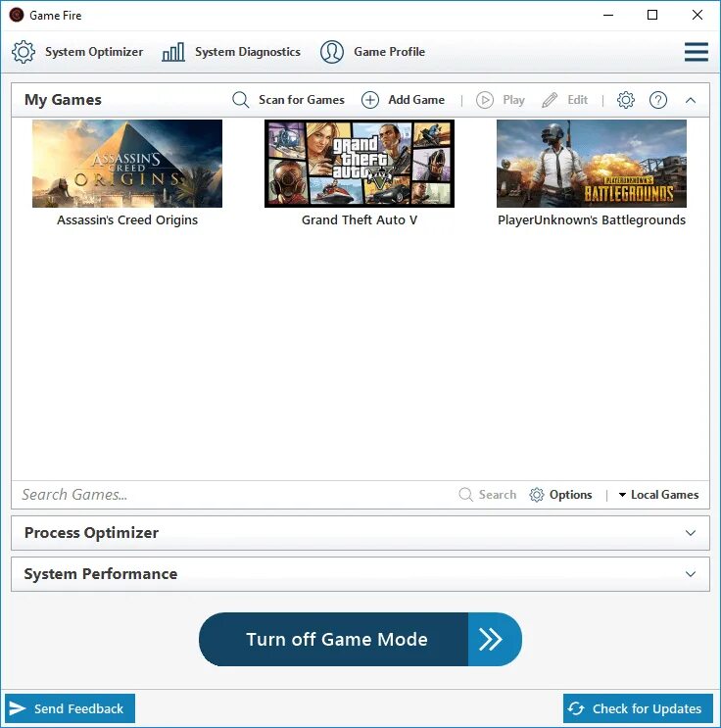
Task: Focus the Search Games input field
Action: coord(234,495)
